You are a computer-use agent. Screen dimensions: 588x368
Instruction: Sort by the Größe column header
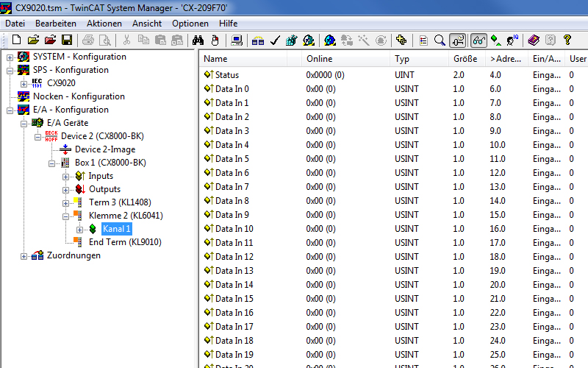[467, 59]
